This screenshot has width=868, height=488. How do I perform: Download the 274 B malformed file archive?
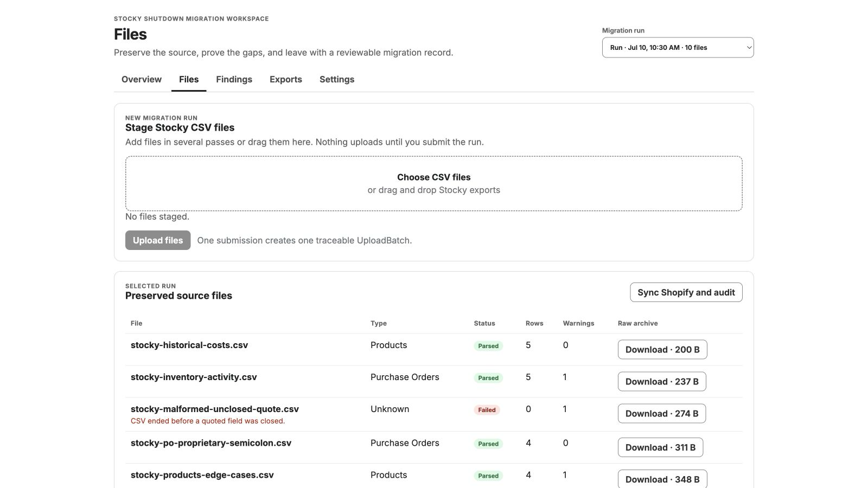pos(662,413)
